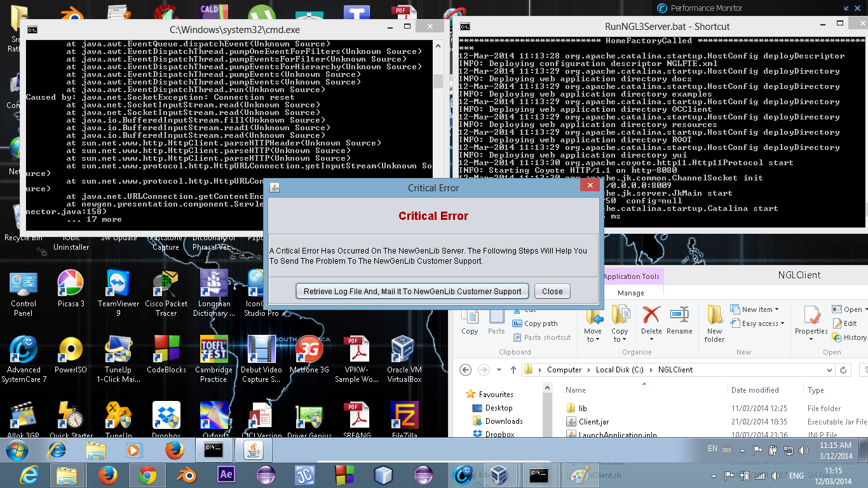This screenshot has width=868, height=488.
Task: Expand the New item dropdown
Action: click(756, 309)
